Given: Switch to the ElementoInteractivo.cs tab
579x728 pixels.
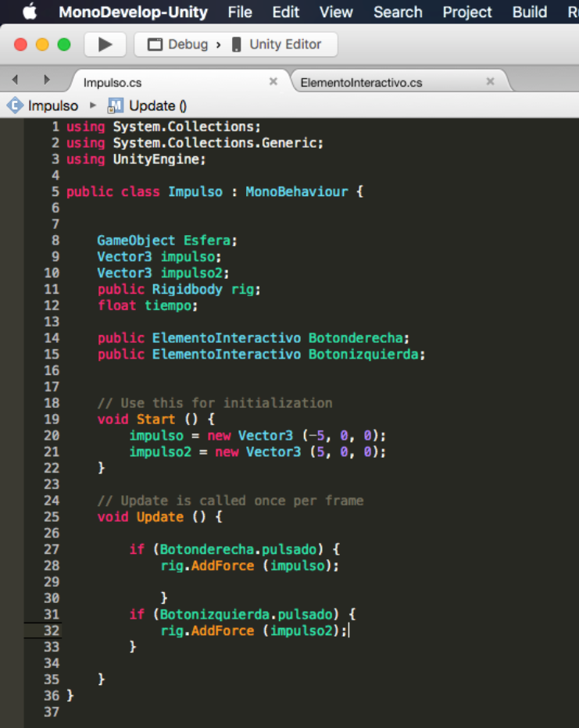Looking at the screenshot, I should (361, 83).
